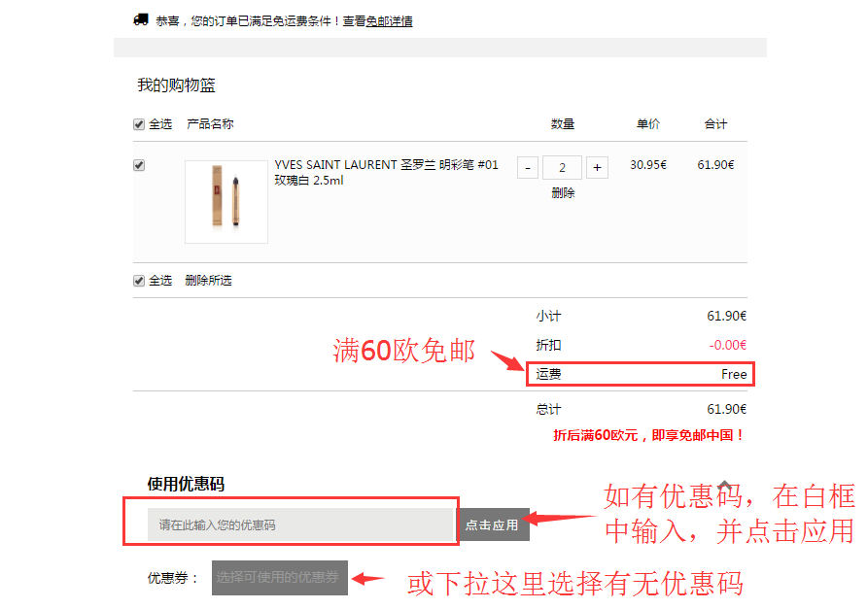The height and width of the screenshot is (609, 868).
Task: Click the 总计 label
Action: 548,409
